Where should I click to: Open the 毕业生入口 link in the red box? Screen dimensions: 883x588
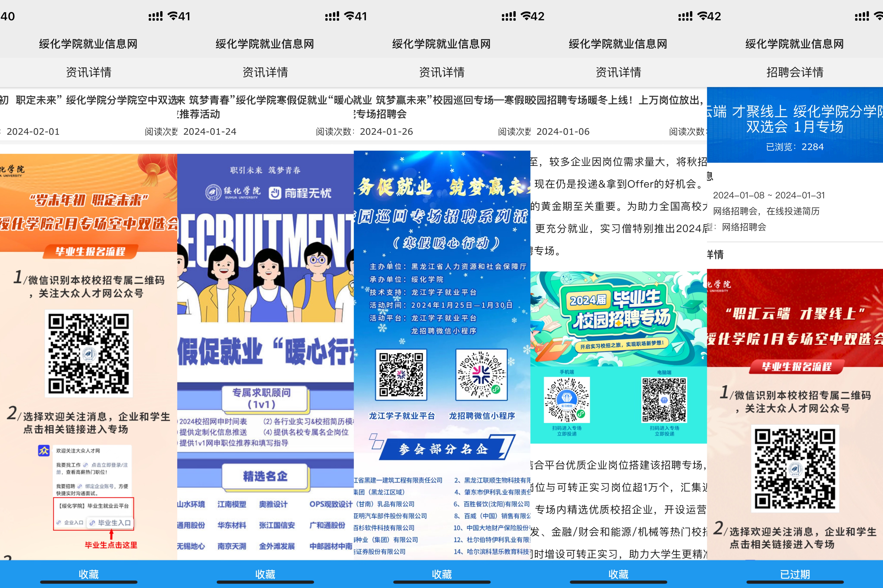pyautogui.click(x=110, y=522)
